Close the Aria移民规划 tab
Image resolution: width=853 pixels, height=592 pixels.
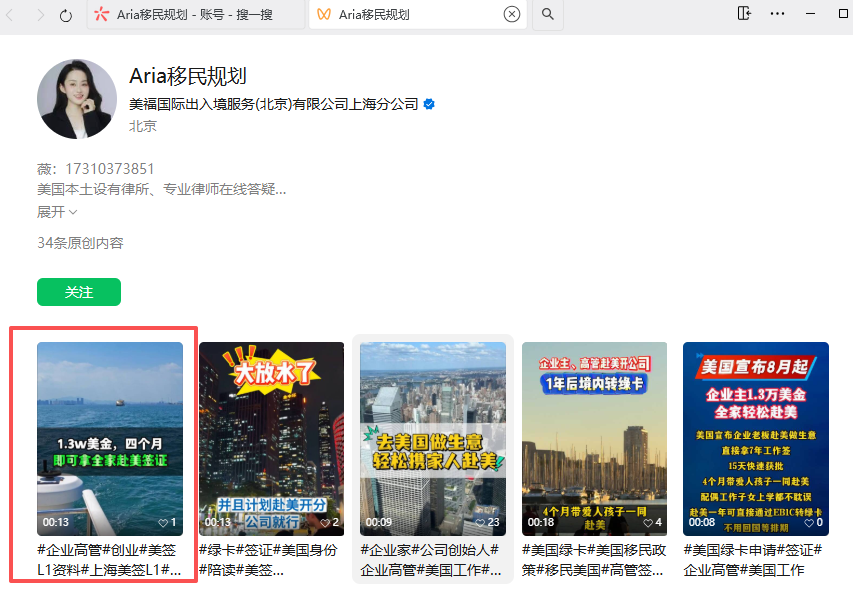click(511, 14)
